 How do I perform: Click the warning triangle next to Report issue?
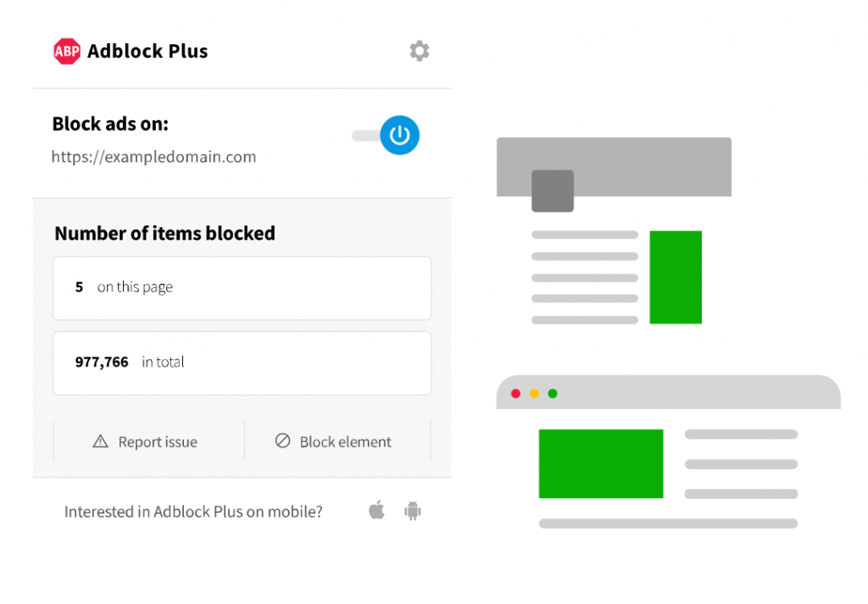(99, 441)
